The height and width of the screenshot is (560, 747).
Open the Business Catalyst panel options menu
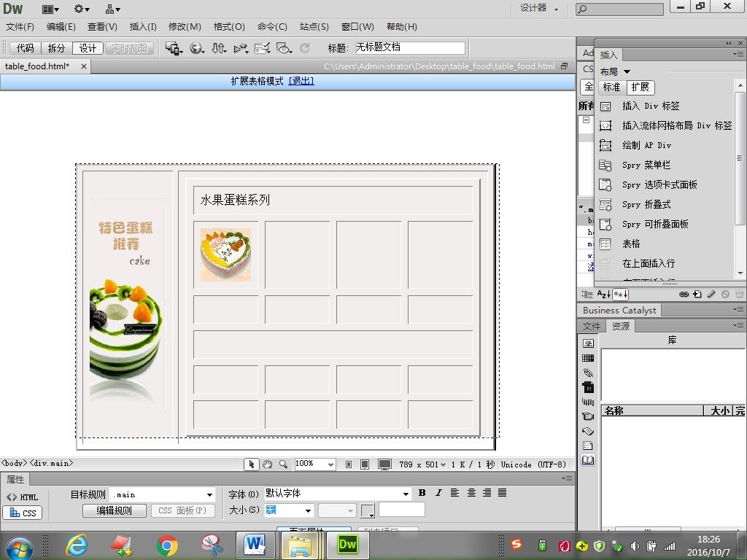coord(738,310)
